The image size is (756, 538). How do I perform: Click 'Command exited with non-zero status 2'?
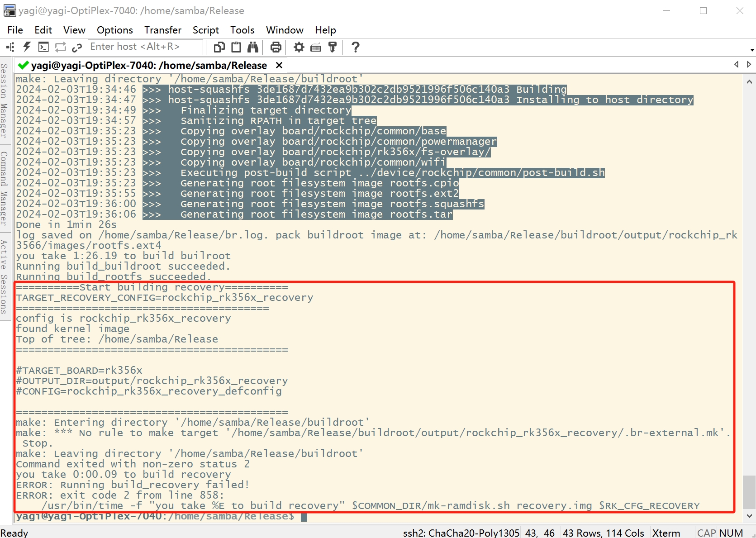click(x=133, y=464)
